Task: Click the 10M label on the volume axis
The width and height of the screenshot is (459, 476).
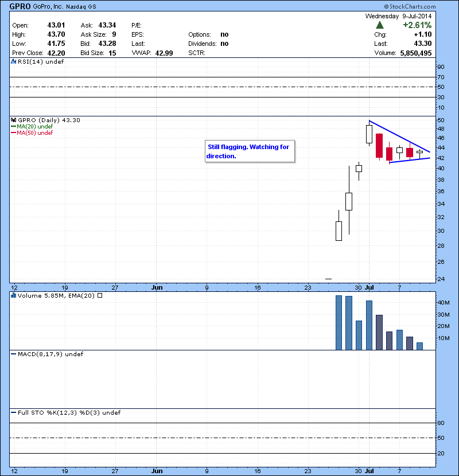Action: pyautogui.click(x=443, y=338)
